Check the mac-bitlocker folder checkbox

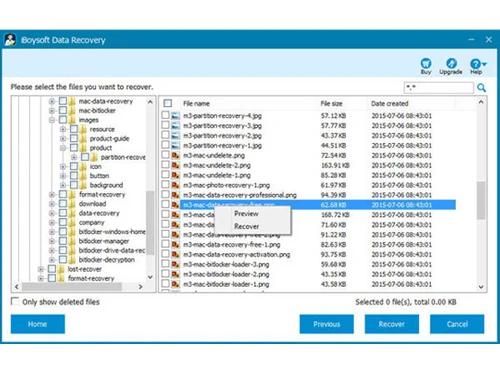(x=63, y=110)
